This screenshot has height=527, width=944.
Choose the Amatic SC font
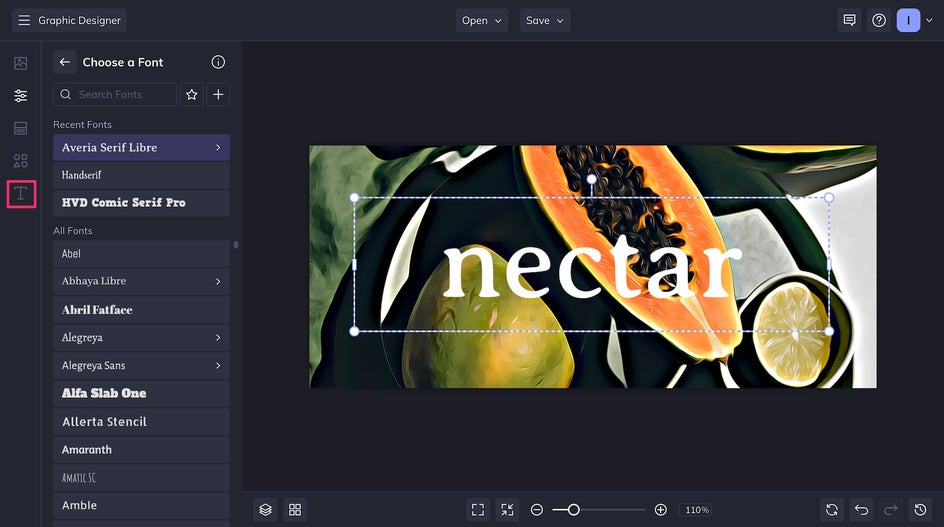point(141,478)
